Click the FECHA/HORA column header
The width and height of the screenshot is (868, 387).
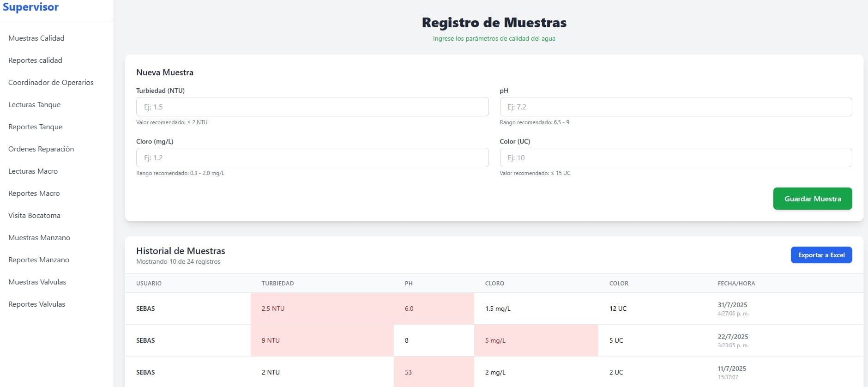point(736,284)
